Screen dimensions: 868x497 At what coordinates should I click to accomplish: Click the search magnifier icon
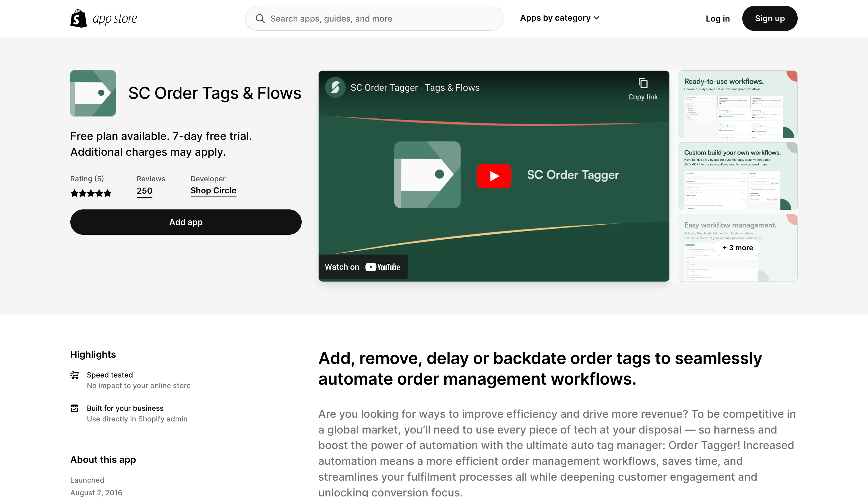(260, 18)
